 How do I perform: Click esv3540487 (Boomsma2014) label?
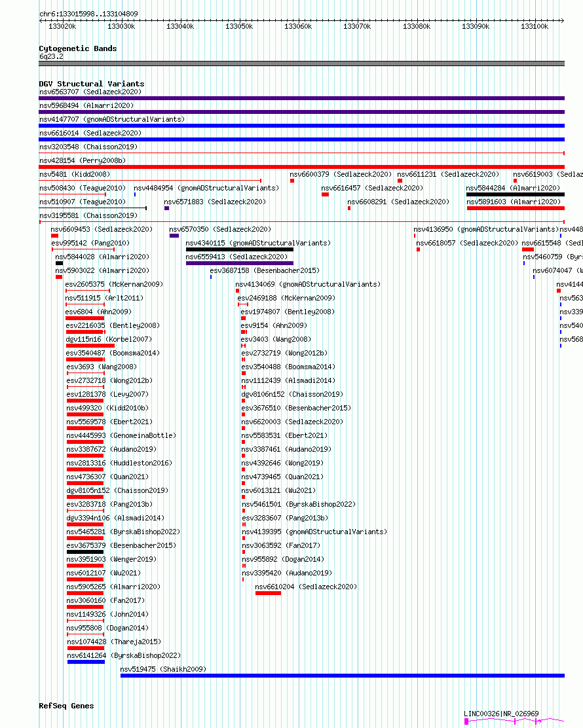[113, 354]
